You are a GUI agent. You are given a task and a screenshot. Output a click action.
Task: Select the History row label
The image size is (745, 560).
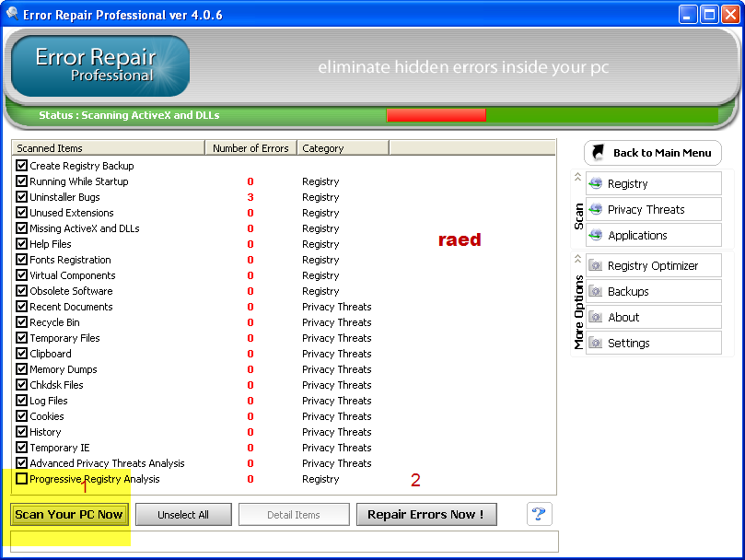click(45, 432)
